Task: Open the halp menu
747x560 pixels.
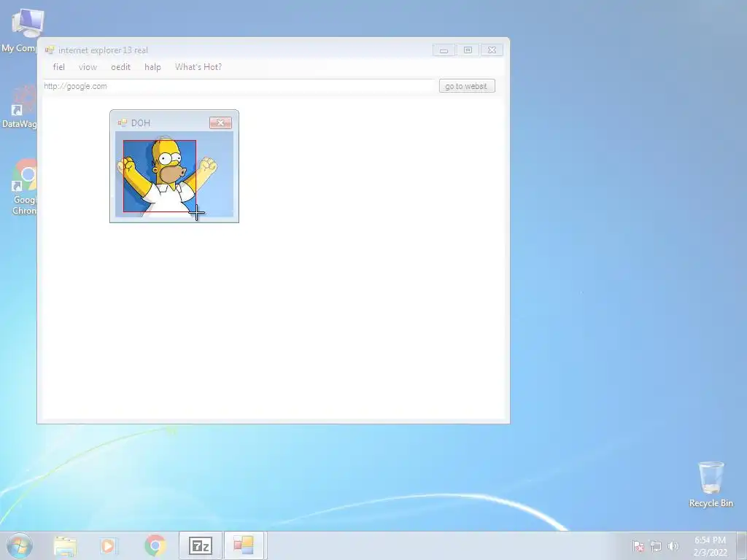Action: (152, 67)
